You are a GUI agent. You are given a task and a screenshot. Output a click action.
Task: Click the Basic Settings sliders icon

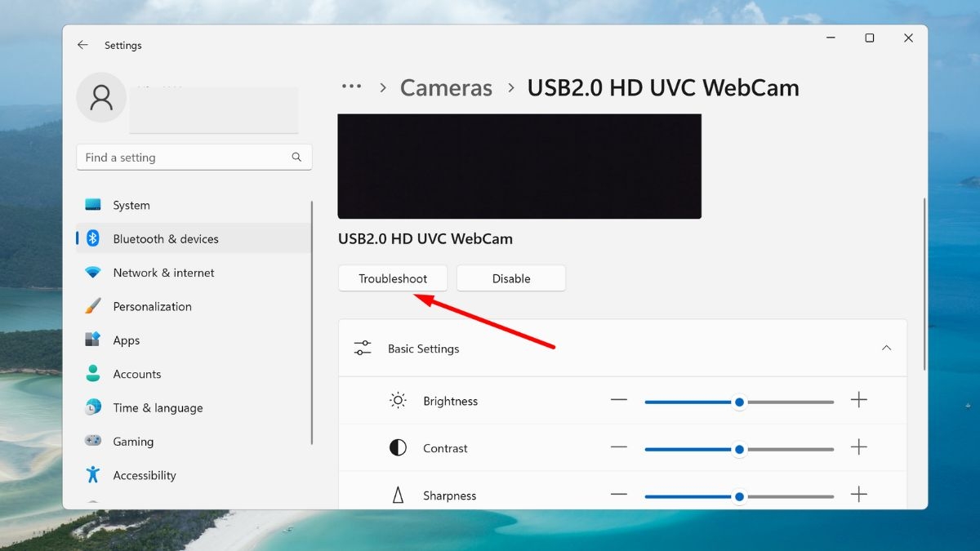[363, 349]
